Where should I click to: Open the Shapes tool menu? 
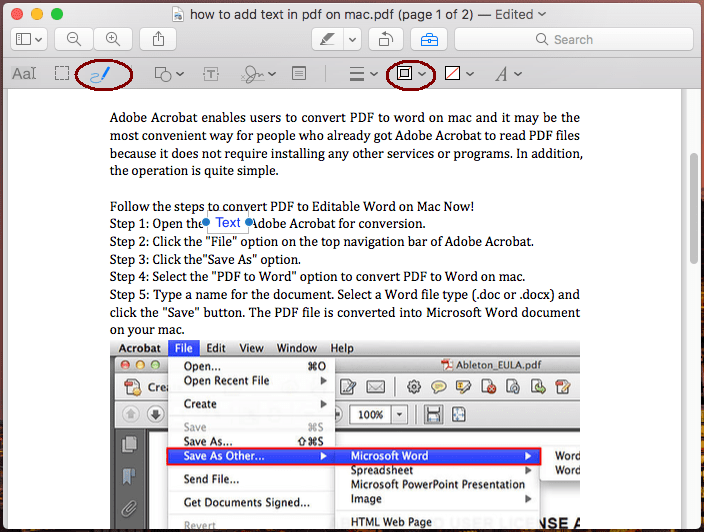163,74
